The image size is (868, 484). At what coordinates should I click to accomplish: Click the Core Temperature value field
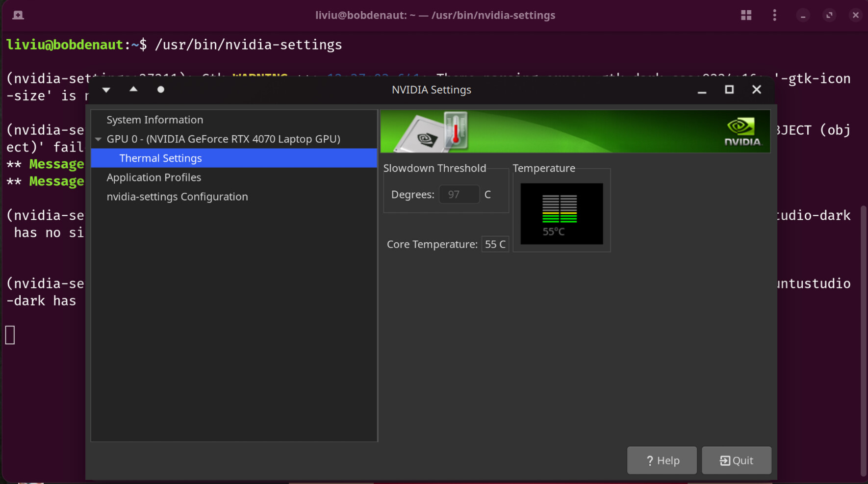[495, 244]
